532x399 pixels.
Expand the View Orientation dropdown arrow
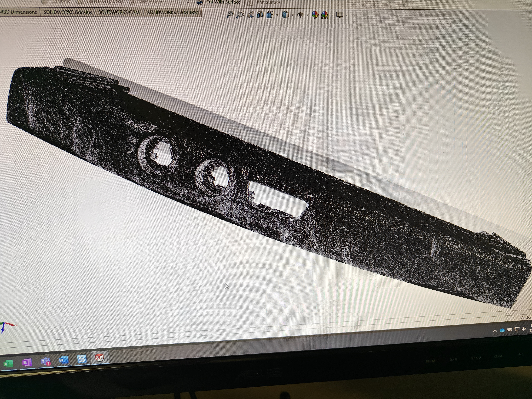pos(277,15)
